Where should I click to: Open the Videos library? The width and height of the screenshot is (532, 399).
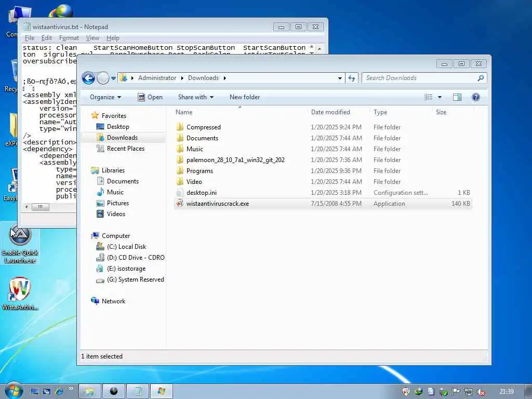(116, 214)
